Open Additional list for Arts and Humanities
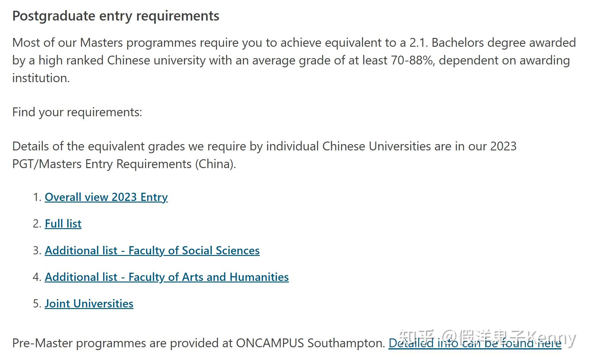Screen dimensions: 591x364 pyautogui.click(x=167, y=277)
